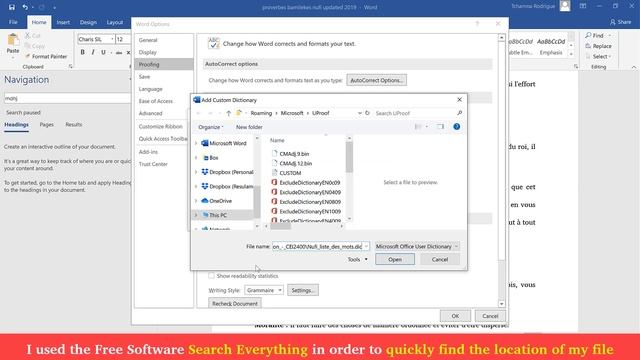This screenshot has width=640, height=360.
Task: Click Cancel in Add Custom Dictionary dialog
Action: pyautogui.click(x=440, y=260)
